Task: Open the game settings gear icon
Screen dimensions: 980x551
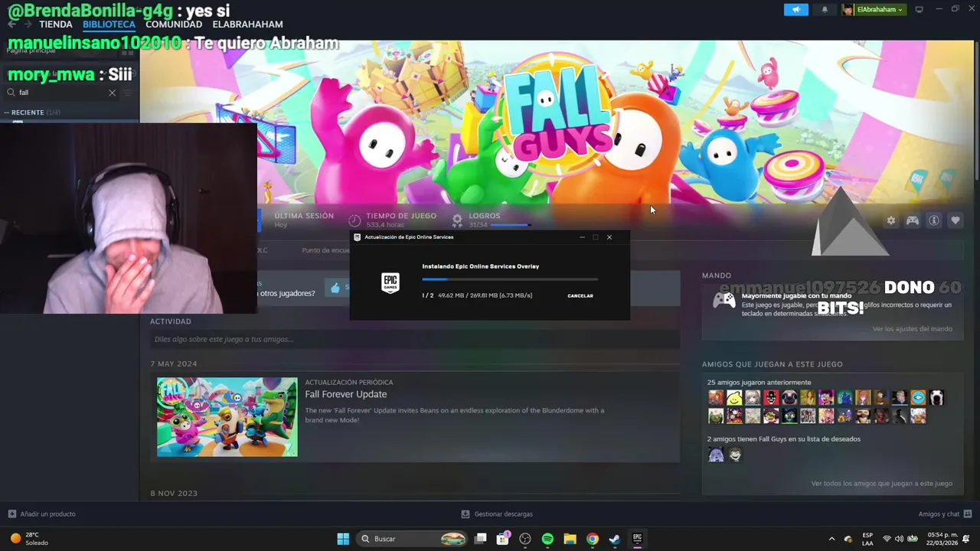Action: pos(890,220)
